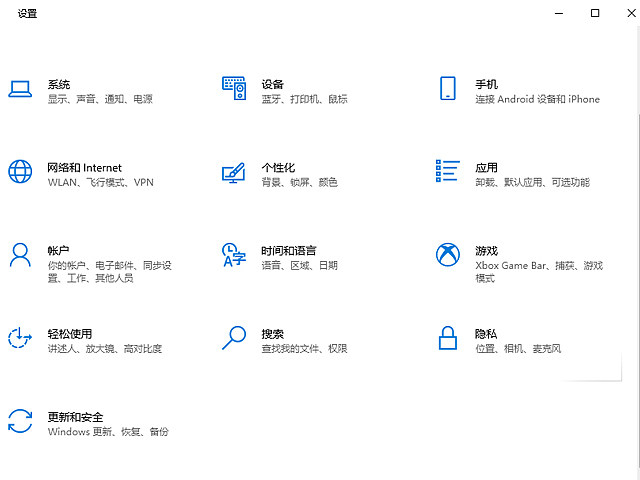Click the text 位置、相机、麦克风
Image resolution: width=640 pixels, height=480 pixels.
[518, 349]
